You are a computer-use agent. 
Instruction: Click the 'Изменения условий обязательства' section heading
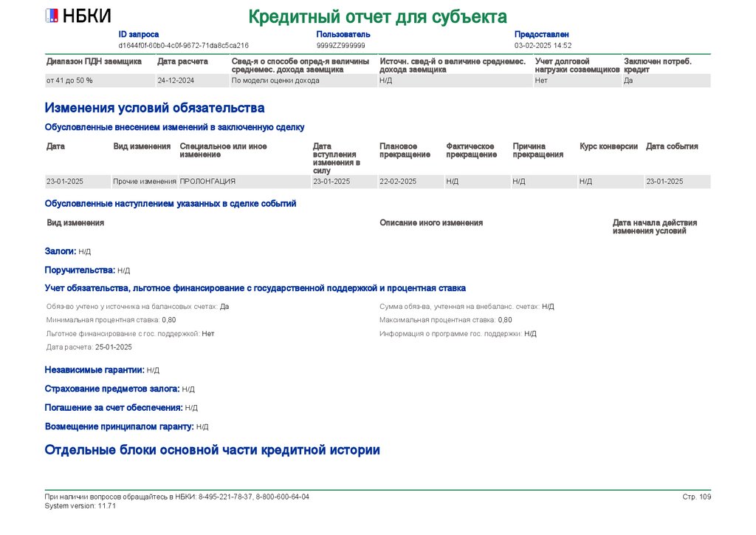[x=154, y=108]
